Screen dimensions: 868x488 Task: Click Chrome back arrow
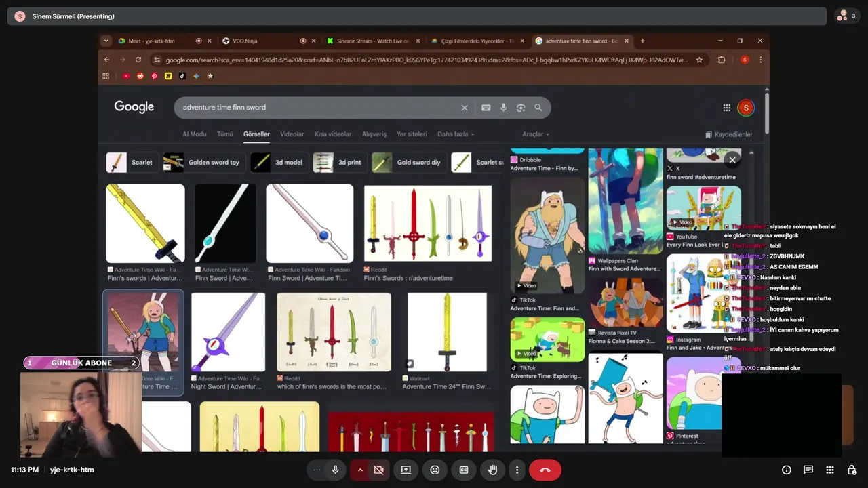[106, 60]
